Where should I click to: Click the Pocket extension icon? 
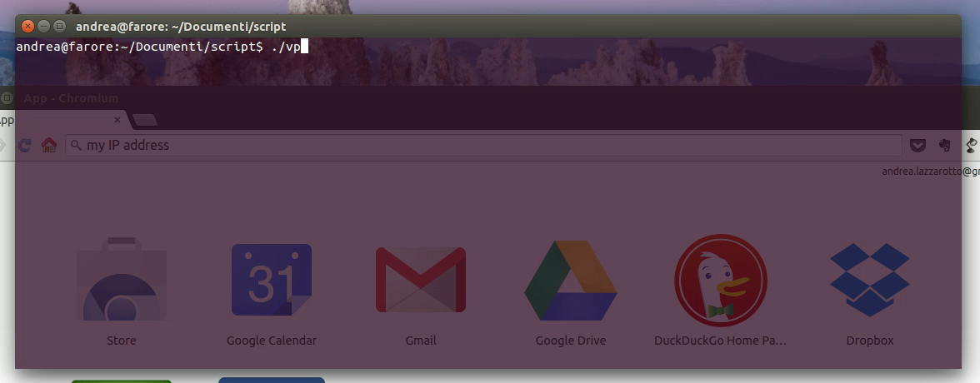click(917, 146)
